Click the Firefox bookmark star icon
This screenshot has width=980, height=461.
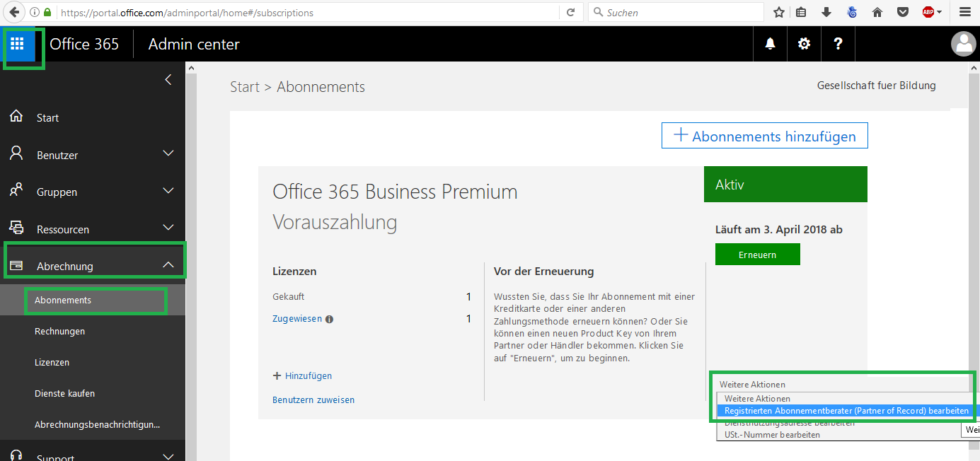pyautogui.click(x=779, y=12)
